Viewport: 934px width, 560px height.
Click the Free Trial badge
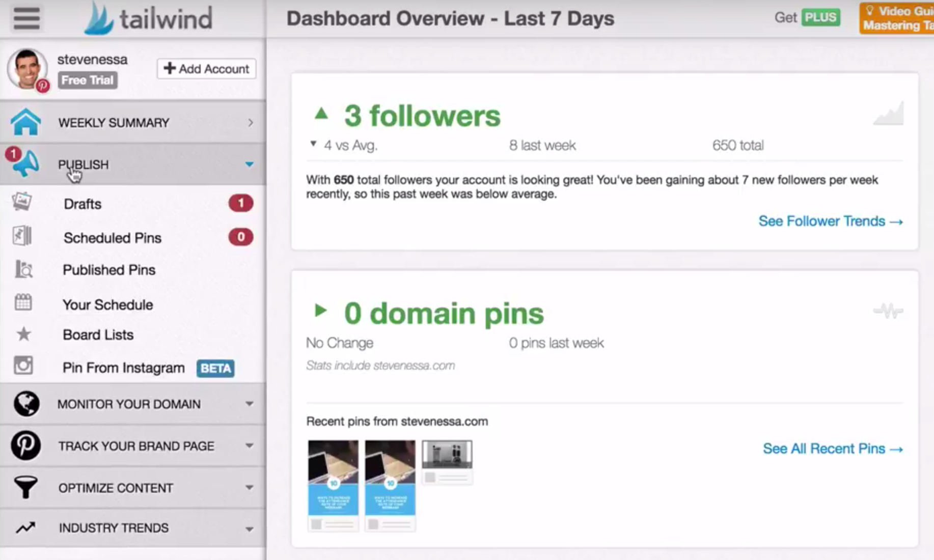pos(88,80)
